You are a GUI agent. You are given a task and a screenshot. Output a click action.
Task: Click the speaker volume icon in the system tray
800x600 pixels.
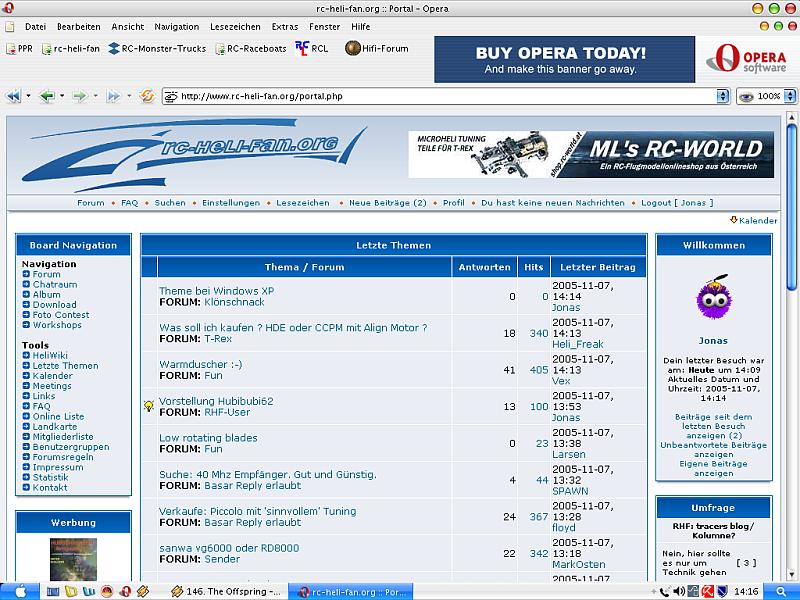[x=679, y=591]
